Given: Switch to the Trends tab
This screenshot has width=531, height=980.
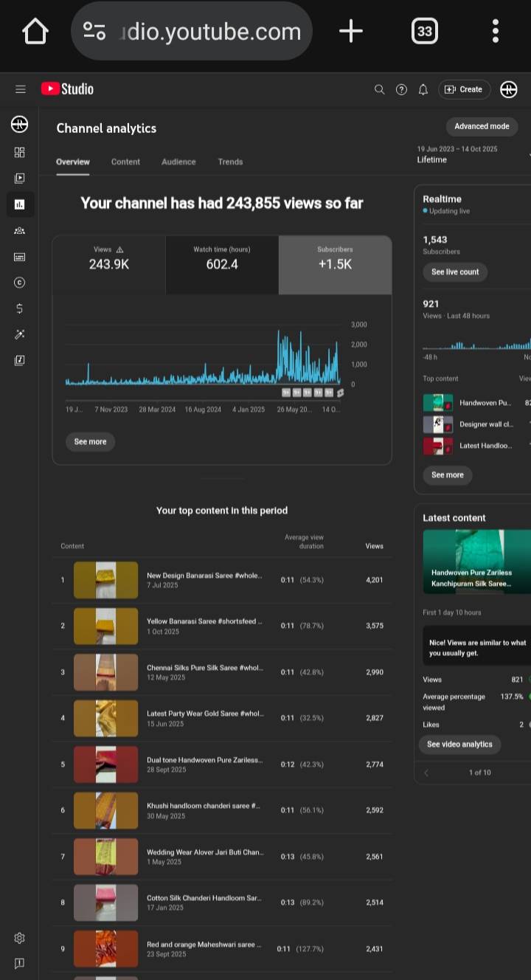Looking at the screenshot, I should point(230,162).
